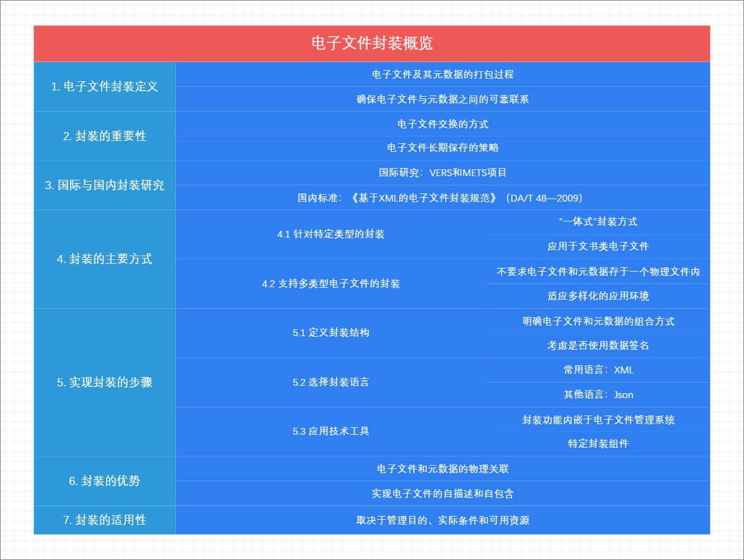This screenshot has width=744, height=560.
Task: Click the 国内标准 DA/T 48—2009 node
Action: tap(444, 197)
